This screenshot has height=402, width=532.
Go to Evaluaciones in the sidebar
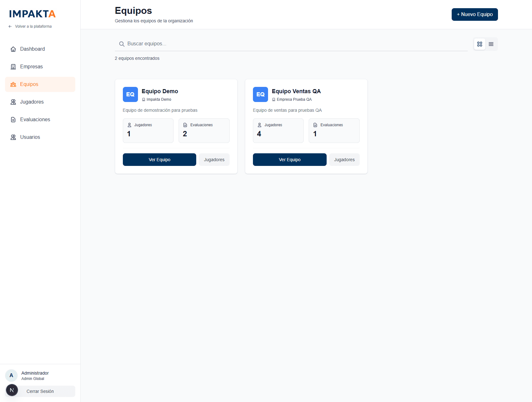pos(35,120)
